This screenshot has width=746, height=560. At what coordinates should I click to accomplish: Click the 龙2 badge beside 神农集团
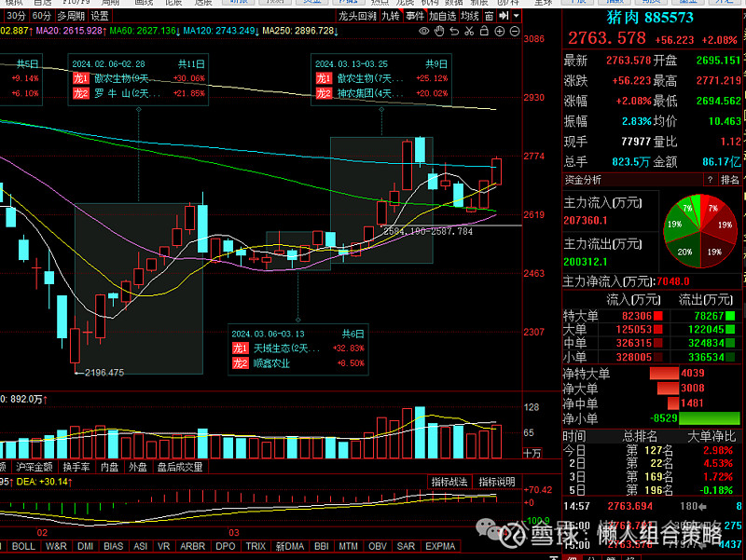click(x=324, y=93)
